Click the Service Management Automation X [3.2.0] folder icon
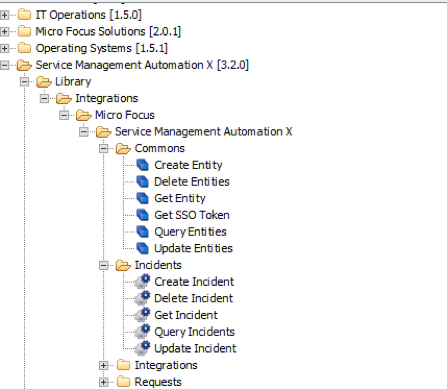 (x=24, y=65)
